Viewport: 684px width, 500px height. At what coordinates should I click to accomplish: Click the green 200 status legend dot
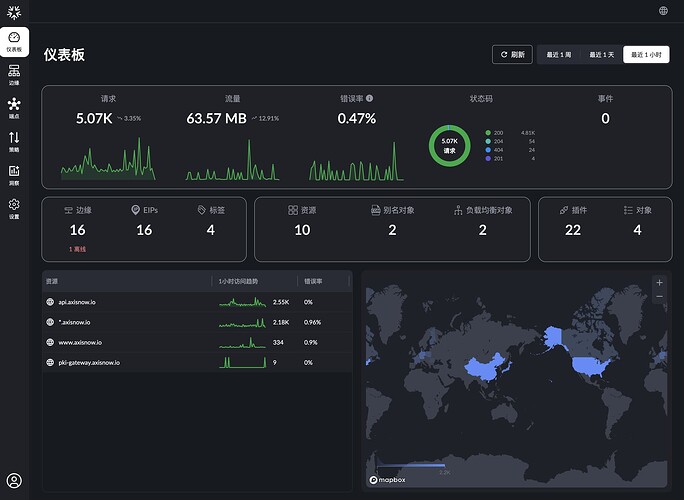(x=487, y=132)
